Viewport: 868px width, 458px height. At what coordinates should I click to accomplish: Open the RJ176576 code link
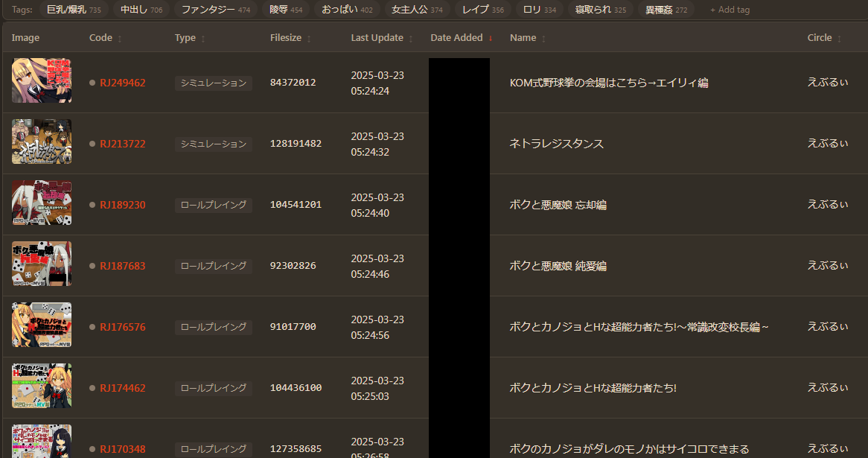pos(122,327)
